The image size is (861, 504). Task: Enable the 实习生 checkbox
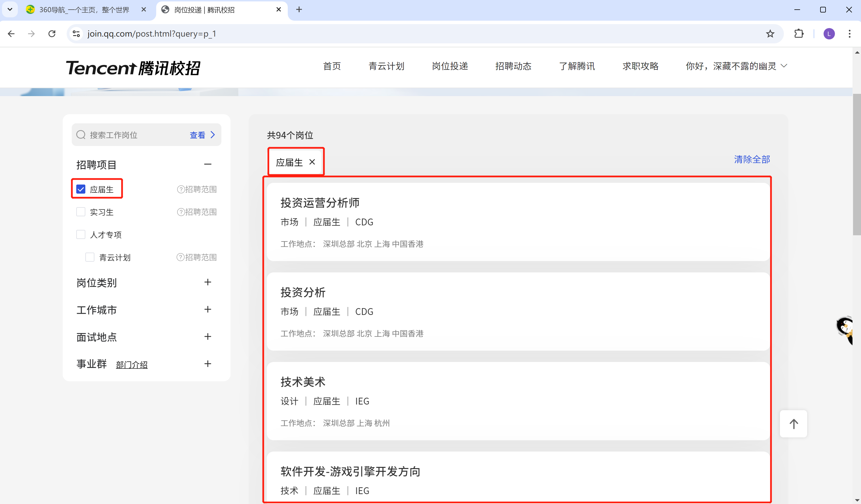pos(81,212)
